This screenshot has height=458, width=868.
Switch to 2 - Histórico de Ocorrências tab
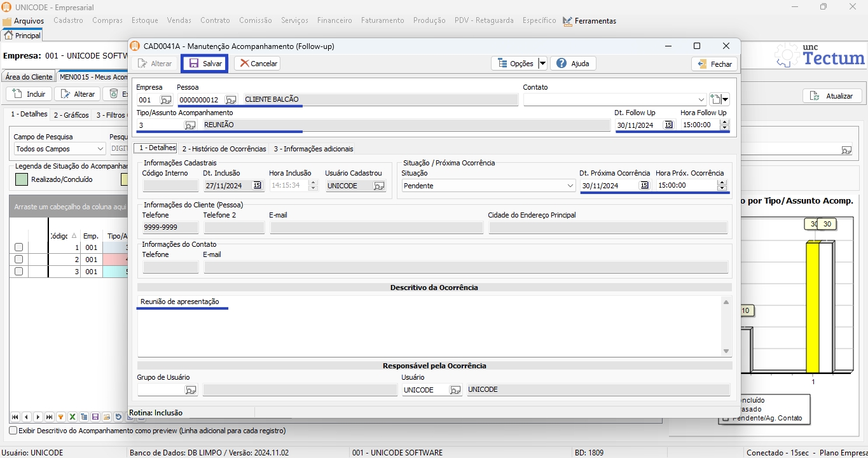(x=224, y=149)
